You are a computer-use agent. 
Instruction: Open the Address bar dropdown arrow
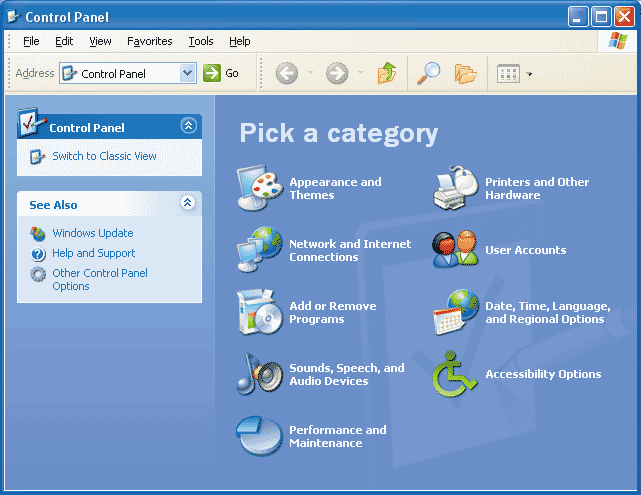(x=187, y=73)
